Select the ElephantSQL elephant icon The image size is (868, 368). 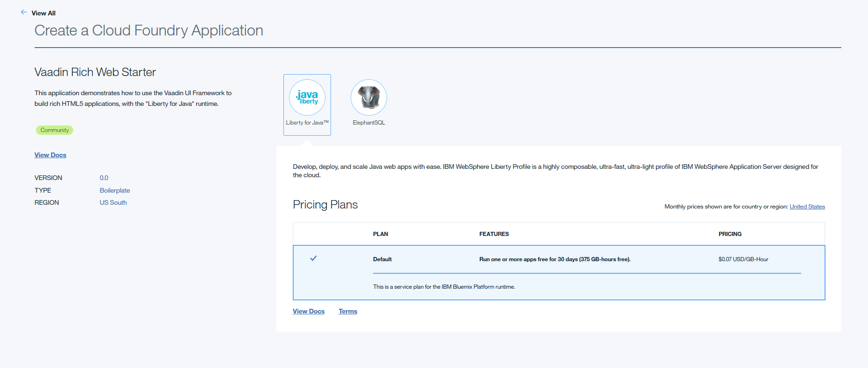(369, 97)
